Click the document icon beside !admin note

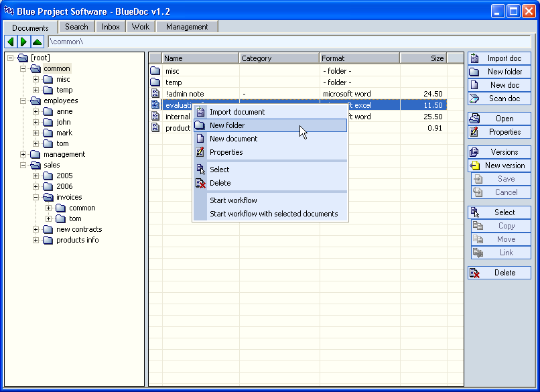pos(155,94)
